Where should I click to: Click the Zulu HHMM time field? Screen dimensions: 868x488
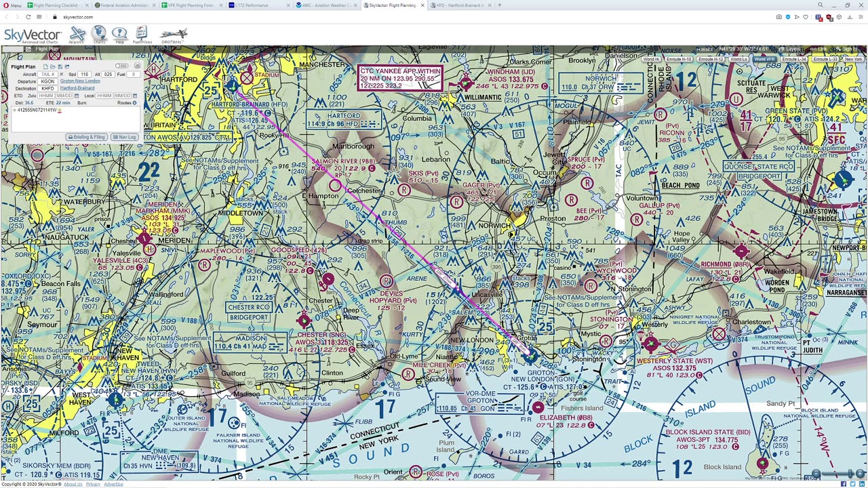point(46,96)
